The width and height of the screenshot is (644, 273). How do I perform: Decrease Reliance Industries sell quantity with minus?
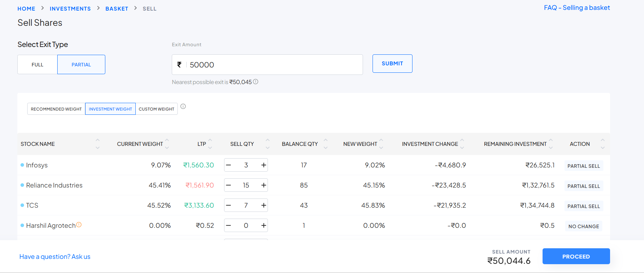pos(229,185)
